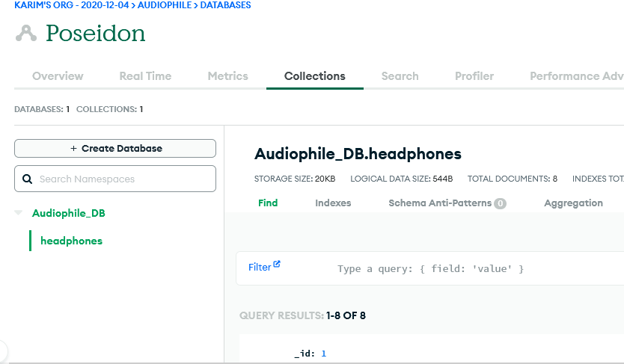Screen dimensions: 624x364
Task: Click the external link icon next to Filter
Action: coord(277,265)
